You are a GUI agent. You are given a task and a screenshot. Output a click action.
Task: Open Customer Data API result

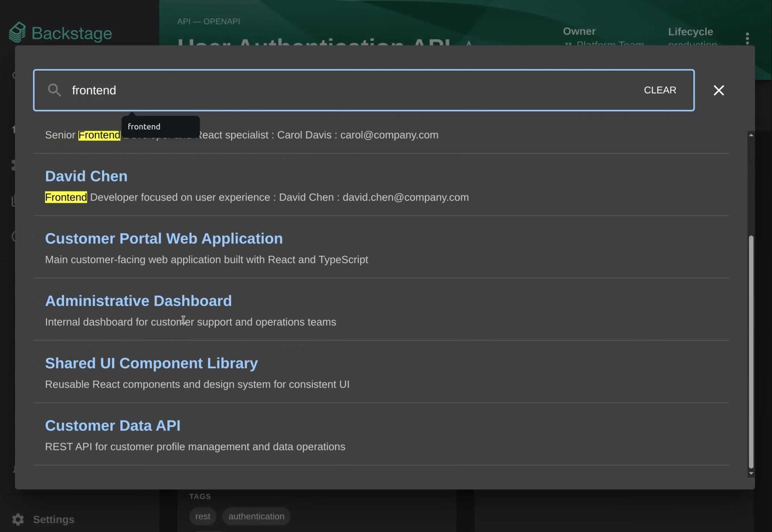tap(113, 426)
